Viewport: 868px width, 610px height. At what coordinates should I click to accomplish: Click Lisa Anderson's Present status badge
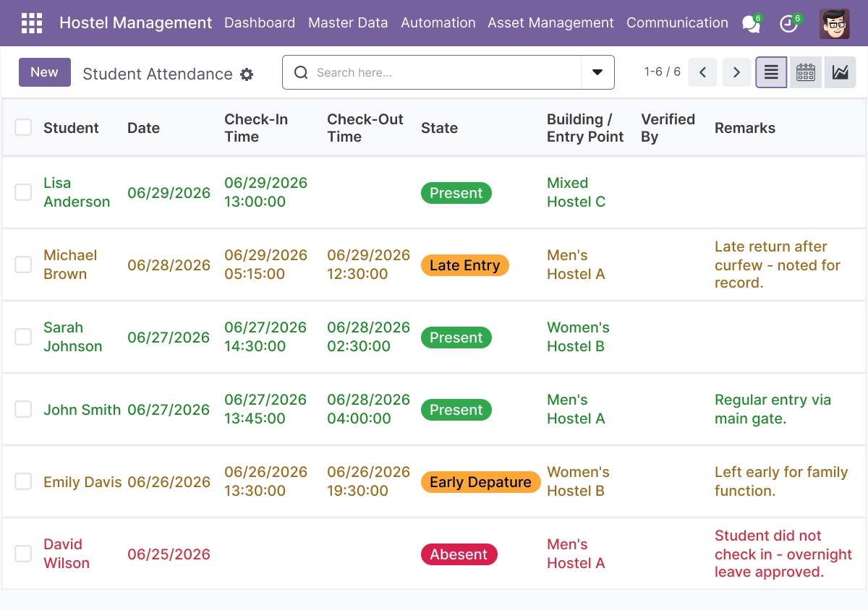456,193
